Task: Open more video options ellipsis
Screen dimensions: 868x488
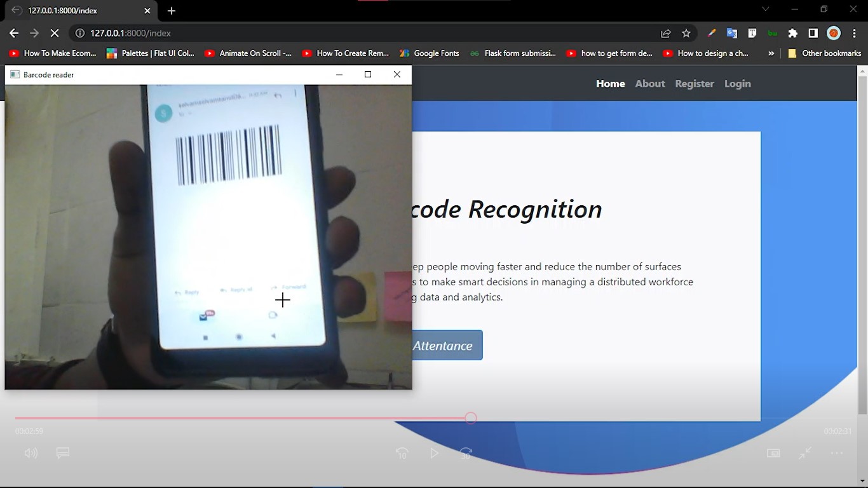Action: (837, 453)
